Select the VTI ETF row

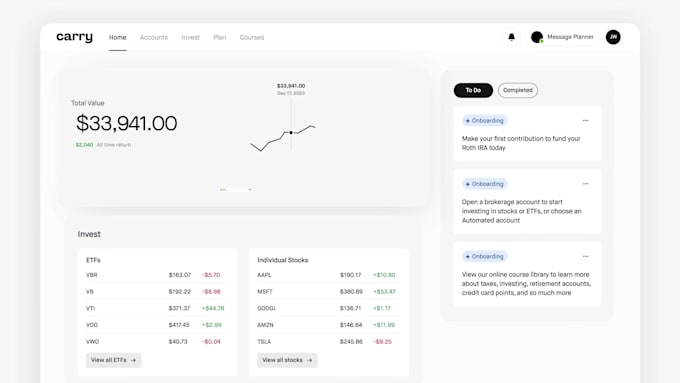click(x=157, y=308)
